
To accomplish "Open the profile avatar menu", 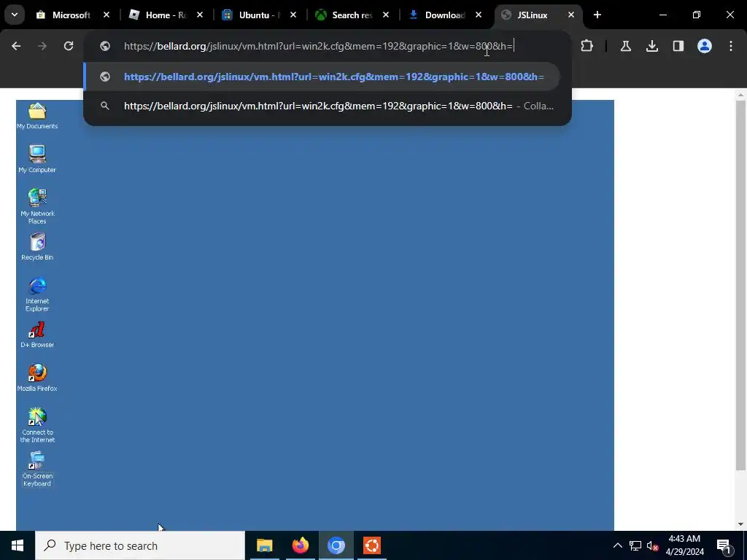I will 705,46.
